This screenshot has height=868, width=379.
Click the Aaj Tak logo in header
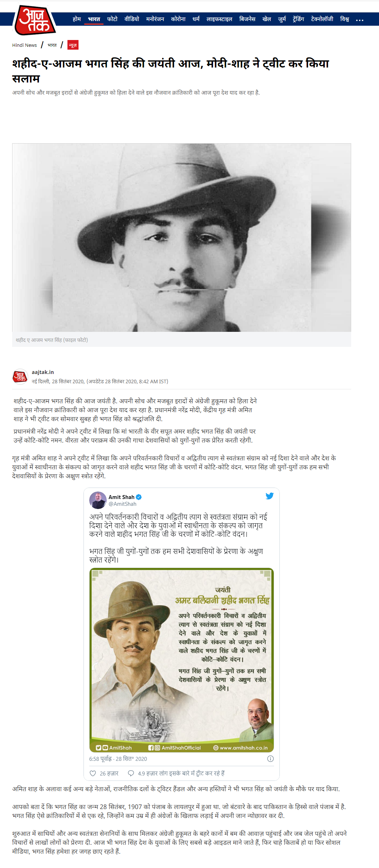pyautogui.click(x=35, y=20)
